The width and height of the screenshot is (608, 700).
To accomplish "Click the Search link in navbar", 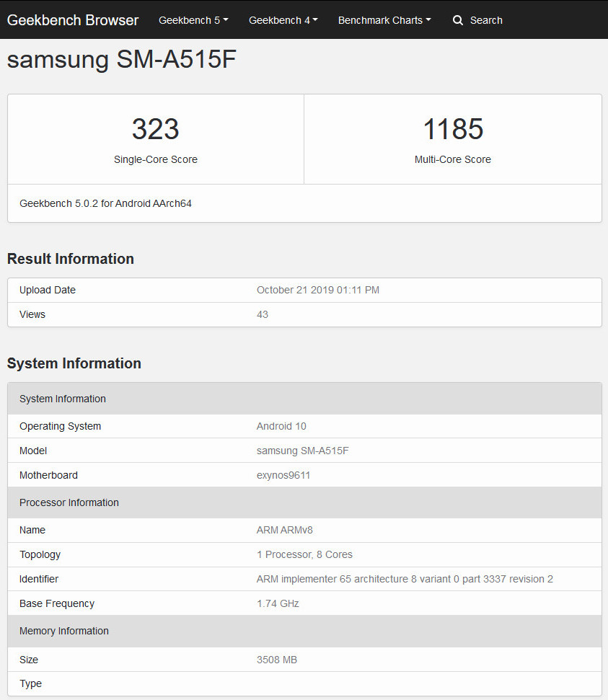I will tap(485, 20).
